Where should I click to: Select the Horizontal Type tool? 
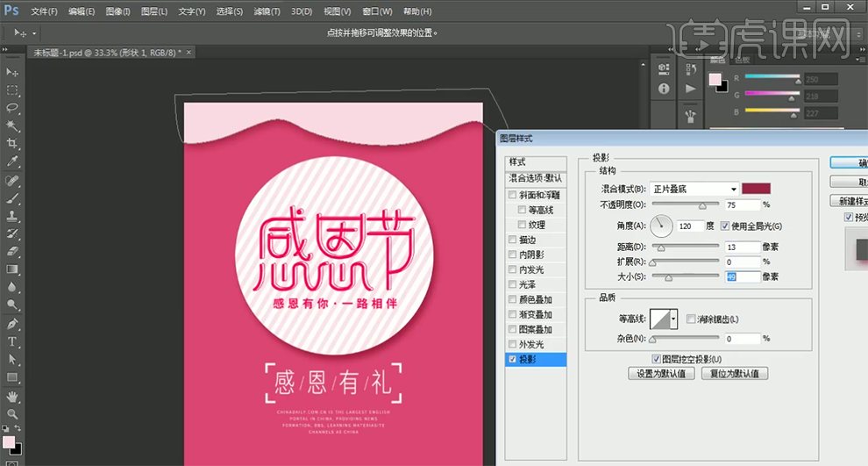point(12,341)
